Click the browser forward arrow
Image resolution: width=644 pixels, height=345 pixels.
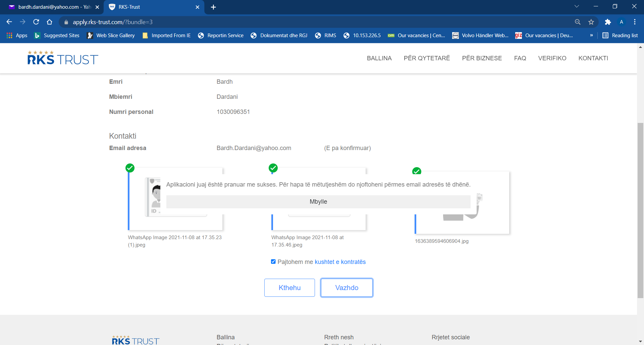click(22, 22)
